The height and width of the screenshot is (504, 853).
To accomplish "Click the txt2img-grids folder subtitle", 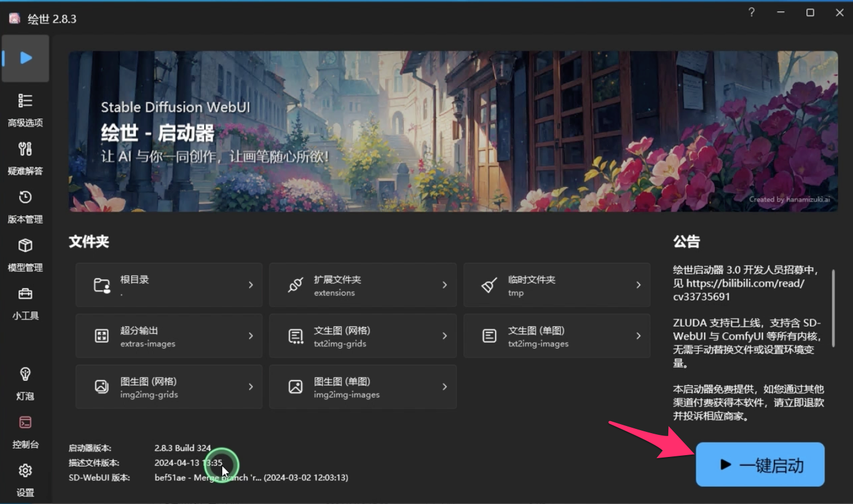I will point(340,344).
